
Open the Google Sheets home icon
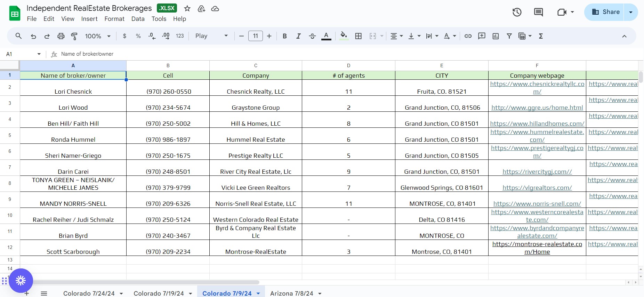15,14
